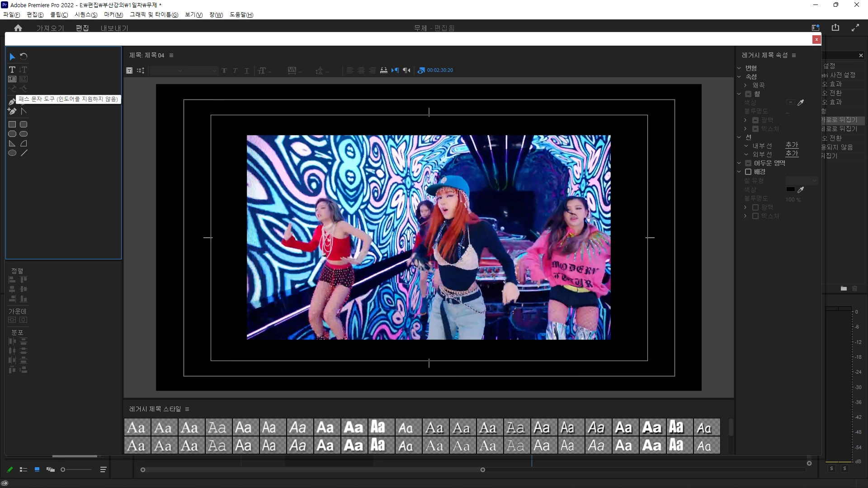
Task: Select the Selection arrow tool
Action: tap(12, 56)
